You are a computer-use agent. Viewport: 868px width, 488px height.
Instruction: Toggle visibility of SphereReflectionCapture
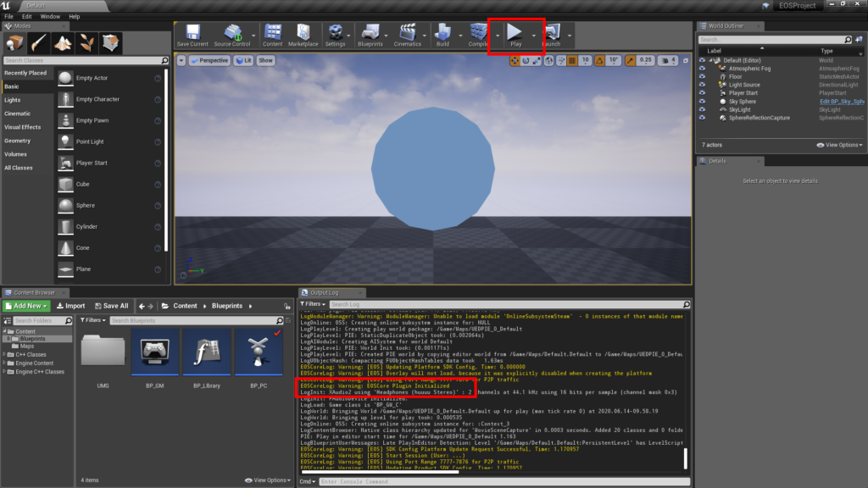[702, 118]
